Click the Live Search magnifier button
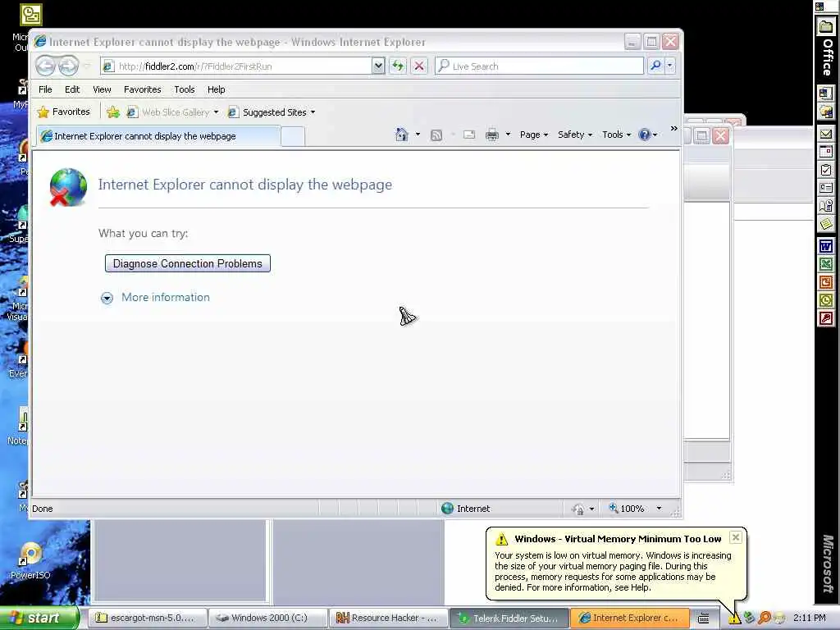840x630 pixels. 655,66
